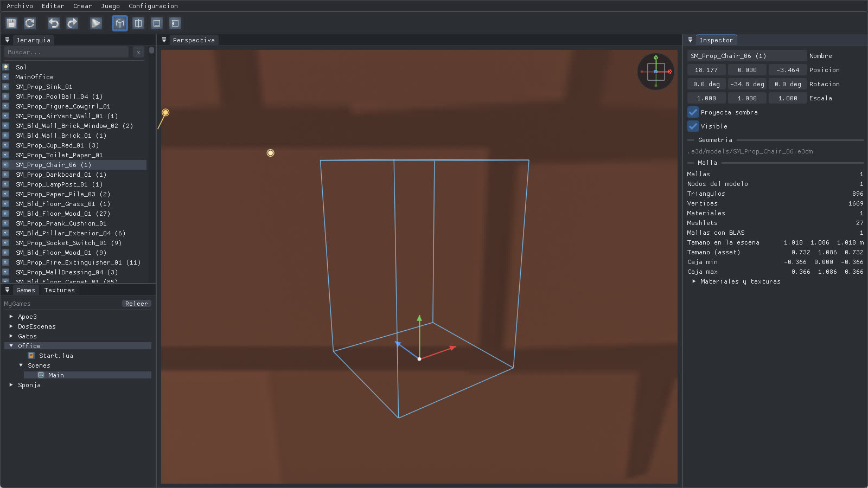This screenshot has width=868, height=488.
Task: Switch to the Texturas tab
Action: point(59,290)
